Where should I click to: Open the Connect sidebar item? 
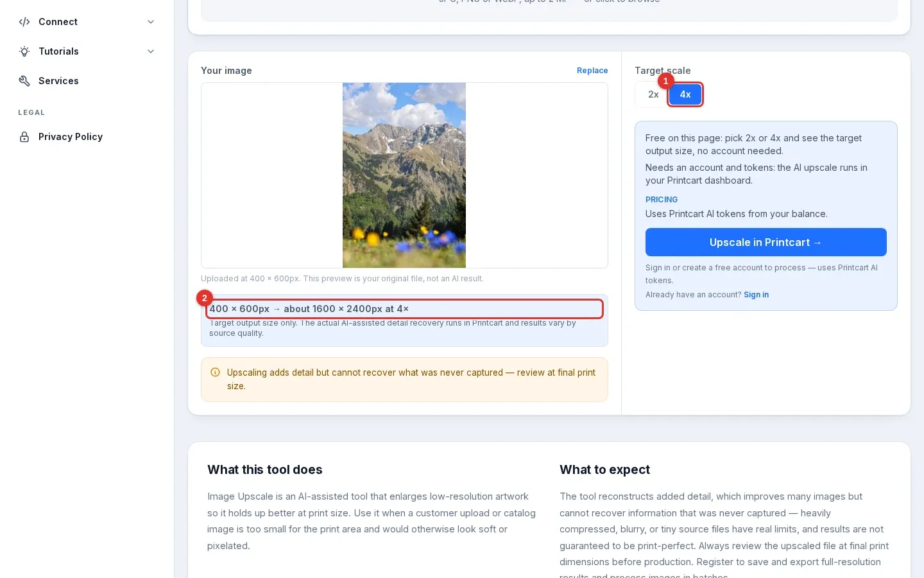tap(87, 22)
